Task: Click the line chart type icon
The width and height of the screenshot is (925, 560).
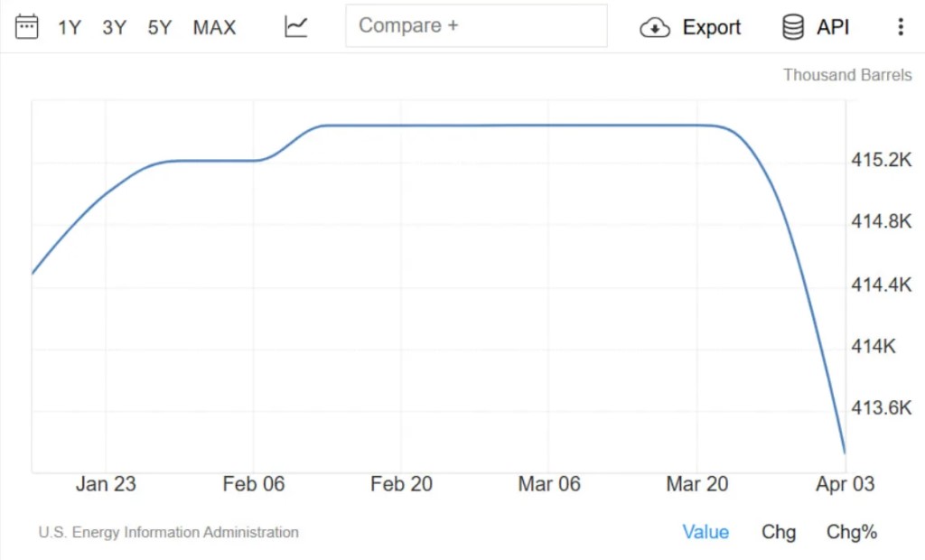Action: (295, 26)
